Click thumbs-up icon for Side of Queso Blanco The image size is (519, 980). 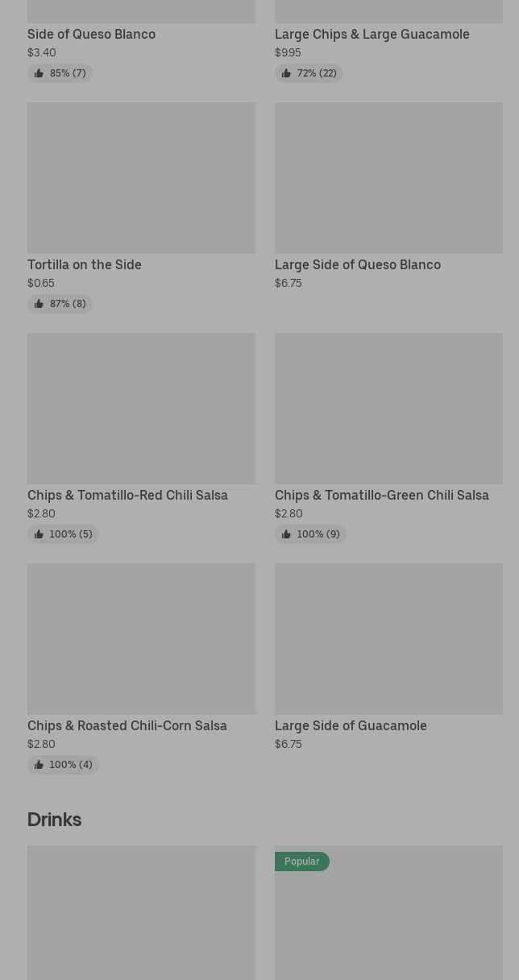coord(39,73)
